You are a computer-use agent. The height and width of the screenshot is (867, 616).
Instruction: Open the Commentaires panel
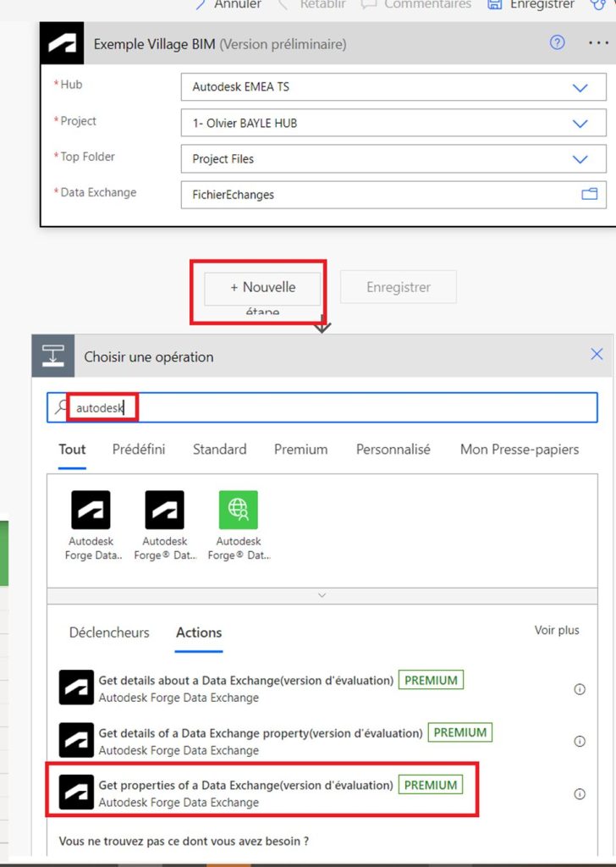point(416,4)
